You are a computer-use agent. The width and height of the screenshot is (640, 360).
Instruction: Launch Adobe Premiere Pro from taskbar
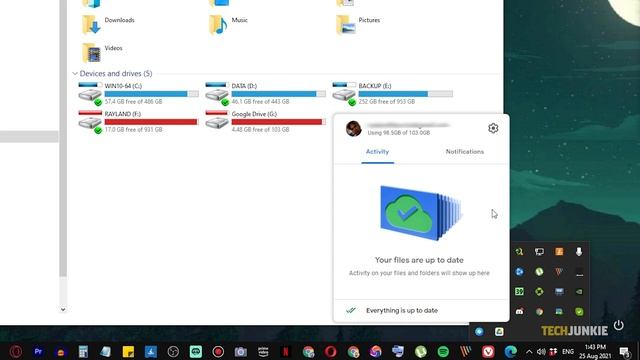[x=38, y=351]
